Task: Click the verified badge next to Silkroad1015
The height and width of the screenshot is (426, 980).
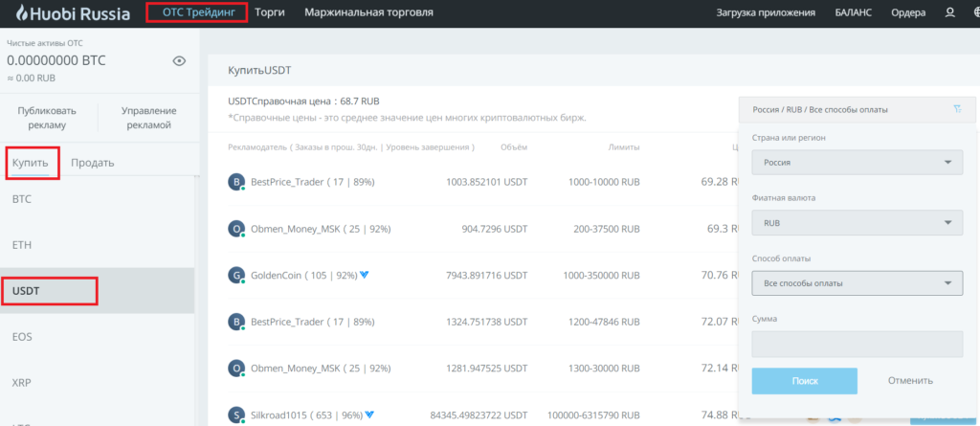Action: 369,415
